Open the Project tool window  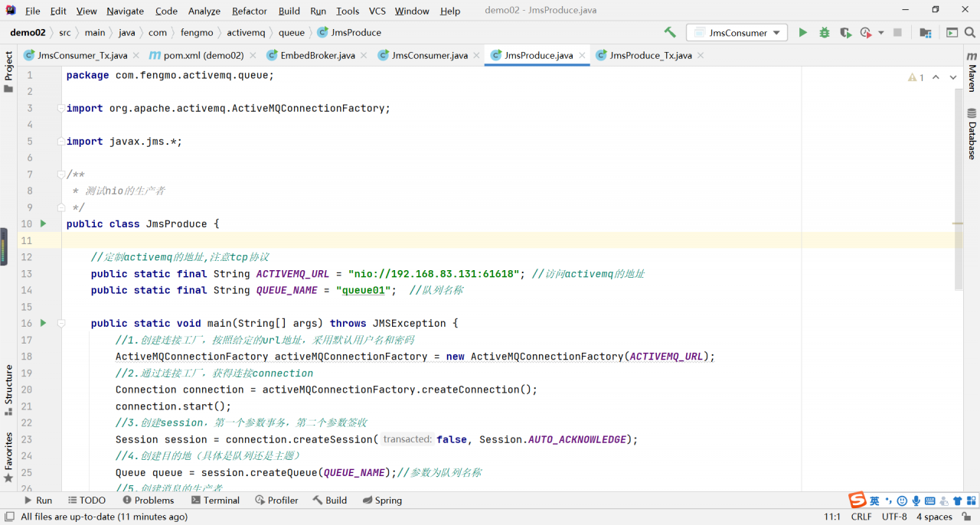pos(8,71)
